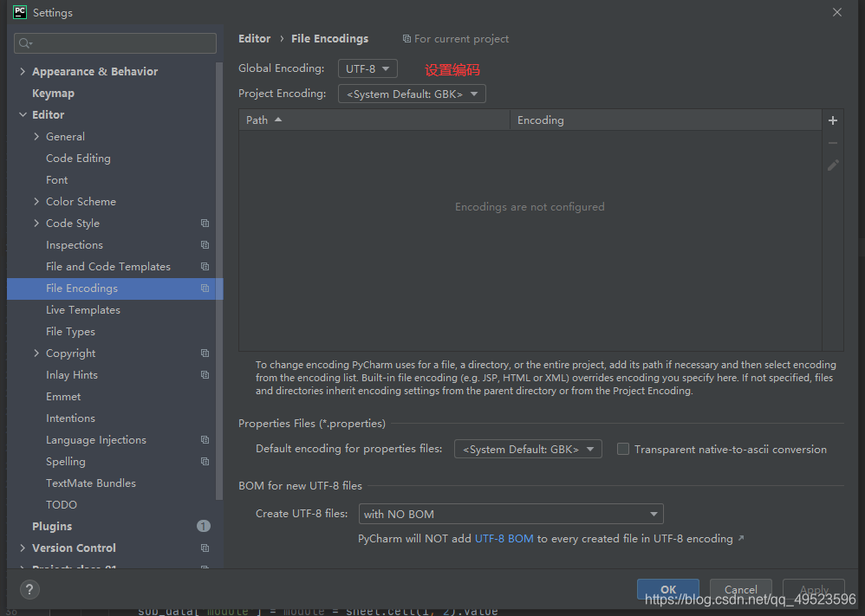This screenshot has width=865, height=616.
Task: Open help via the question mark icon
Action: 29,590
